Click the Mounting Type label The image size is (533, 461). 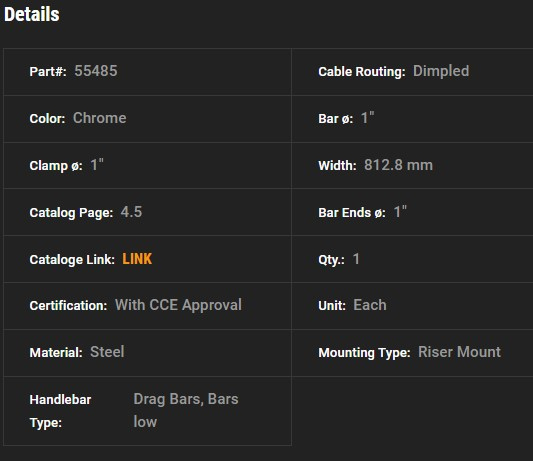tap(364, 353)
